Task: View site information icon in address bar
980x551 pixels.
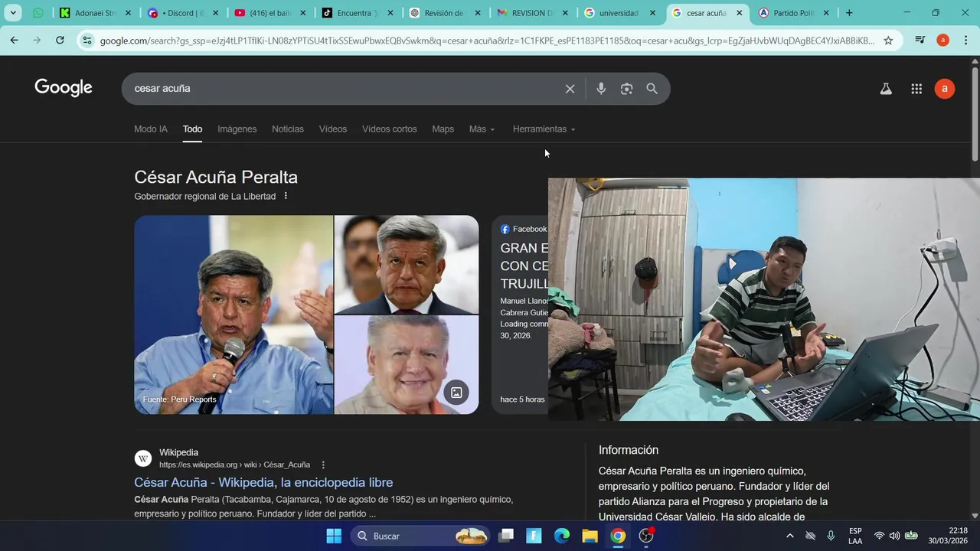Action: [x=87, y=41]
